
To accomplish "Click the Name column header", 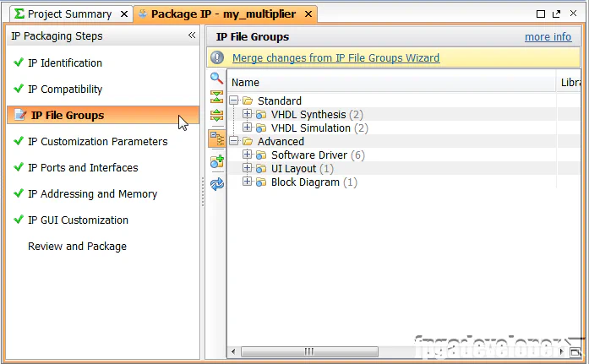I will pyautogui.click(x=391, y=83).
